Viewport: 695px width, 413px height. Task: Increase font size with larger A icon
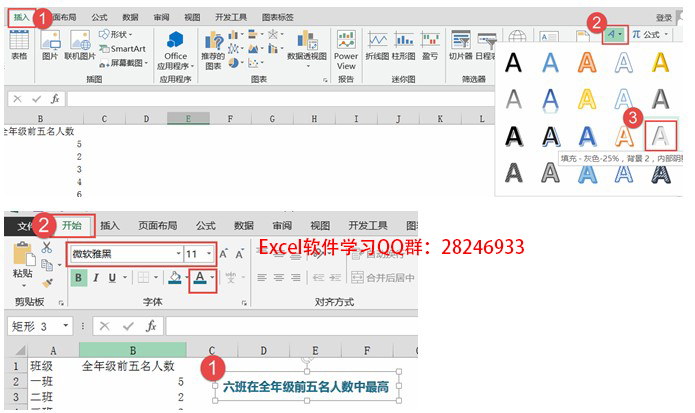pyautogui.click(x=223, y=253)
